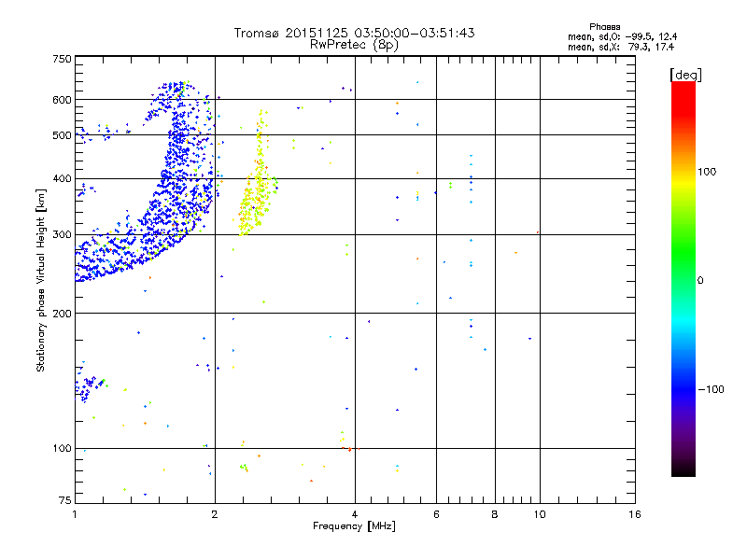The image size is (747, 560).
Task: Click x-axis tick label '8'
Action: (495, 514)
